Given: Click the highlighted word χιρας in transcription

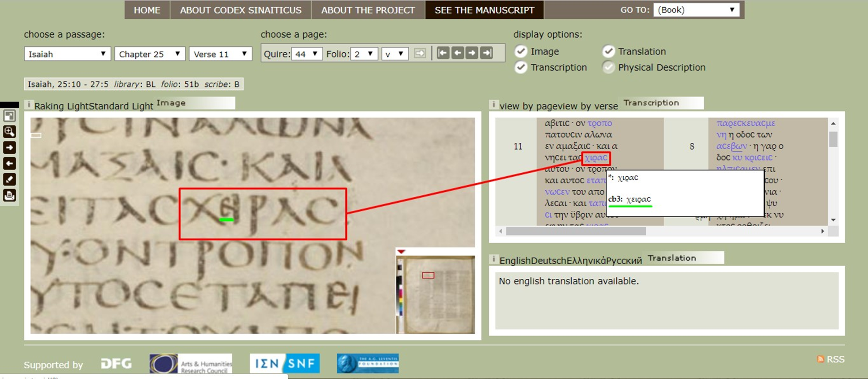Looking at the screenshot, I should tap(596, 158).
